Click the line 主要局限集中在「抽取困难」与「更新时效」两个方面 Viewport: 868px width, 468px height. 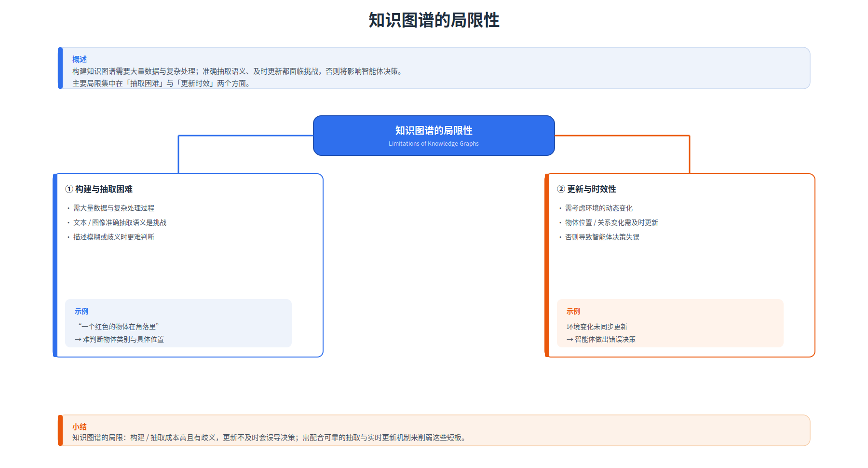pos(162,83)
